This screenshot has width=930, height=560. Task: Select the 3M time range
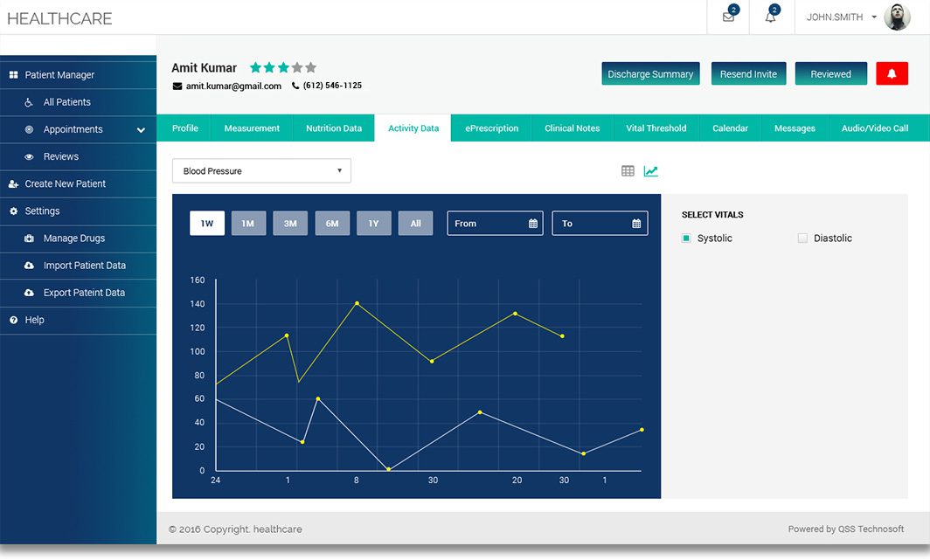coord(290,224)
